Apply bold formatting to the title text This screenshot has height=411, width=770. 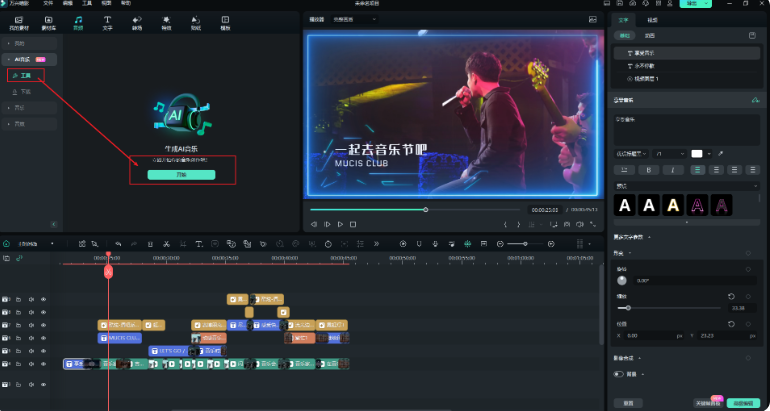pos(649,170)
